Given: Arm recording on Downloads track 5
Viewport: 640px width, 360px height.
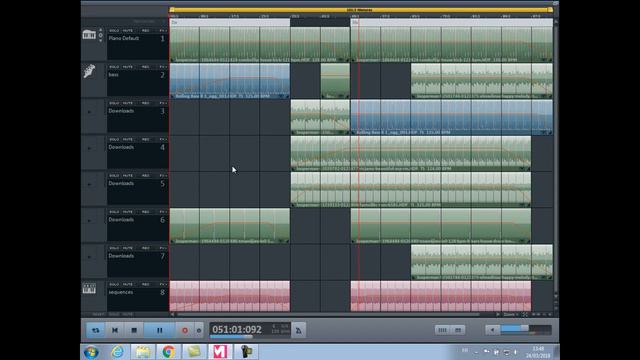Looking at the screenshot, I should [146, 176].
